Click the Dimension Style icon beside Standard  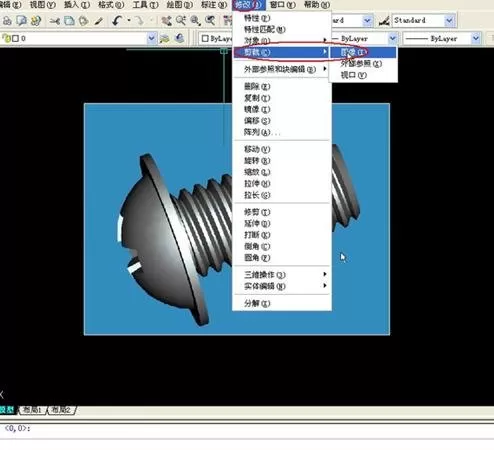[x=384, y=21]
